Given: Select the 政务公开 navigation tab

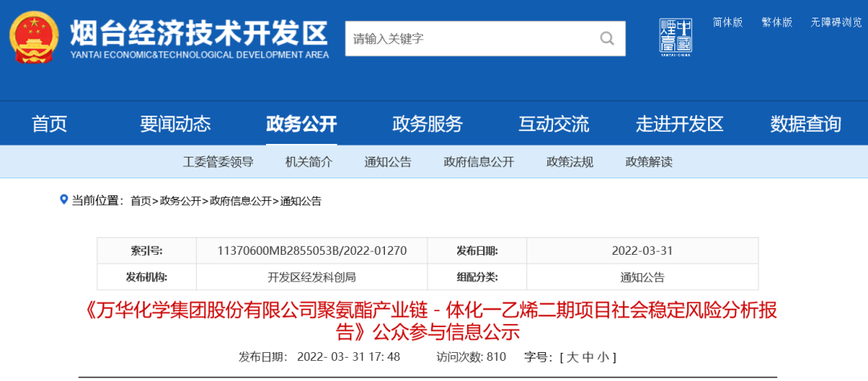Looking at the screenshot, I should pyautogui.click(x=301, y=124).
